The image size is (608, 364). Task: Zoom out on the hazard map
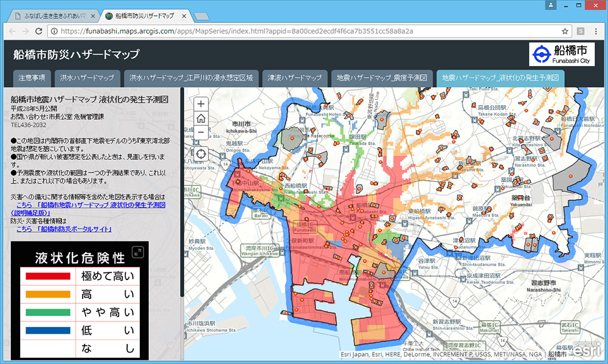pos(201,132)
